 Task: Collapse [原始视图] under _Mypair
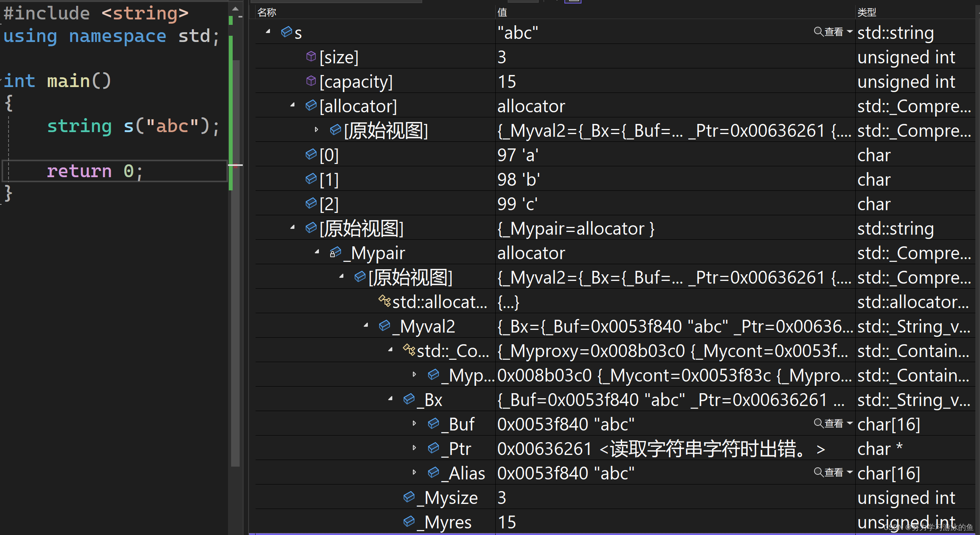point(341,276)
